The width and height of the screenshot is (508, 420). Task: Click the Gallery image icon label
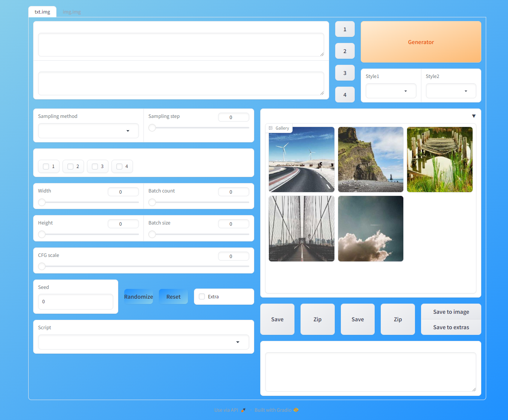(271, 128)
